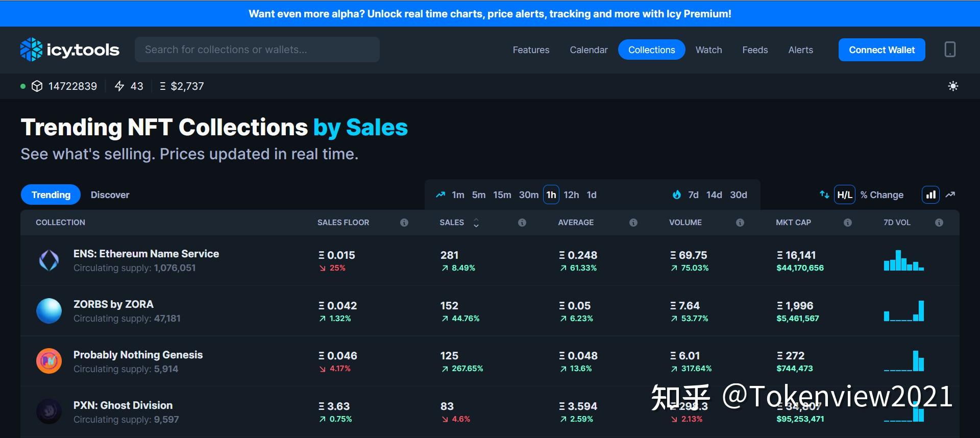Show Sales Floor info tooltip icon
980x438 pixels.
click(404, 223)
